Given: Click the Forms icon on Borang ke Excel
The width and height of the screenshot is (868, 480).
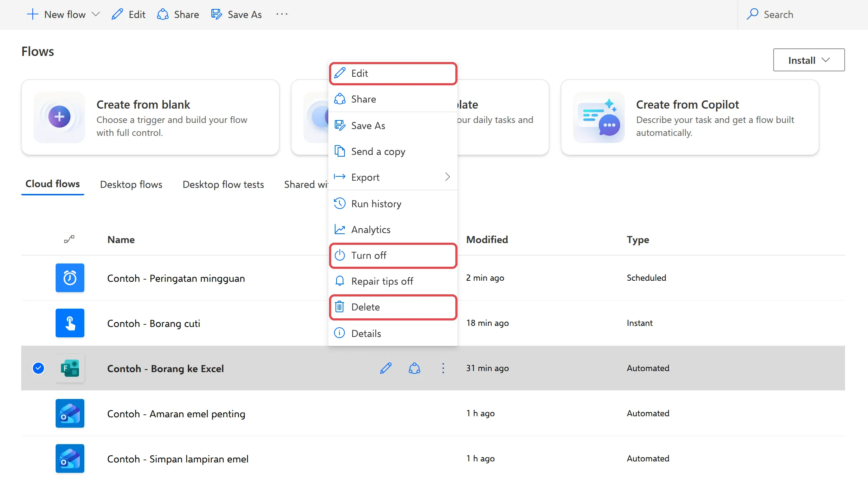Looking at the screenshot, I should [70, 368].
